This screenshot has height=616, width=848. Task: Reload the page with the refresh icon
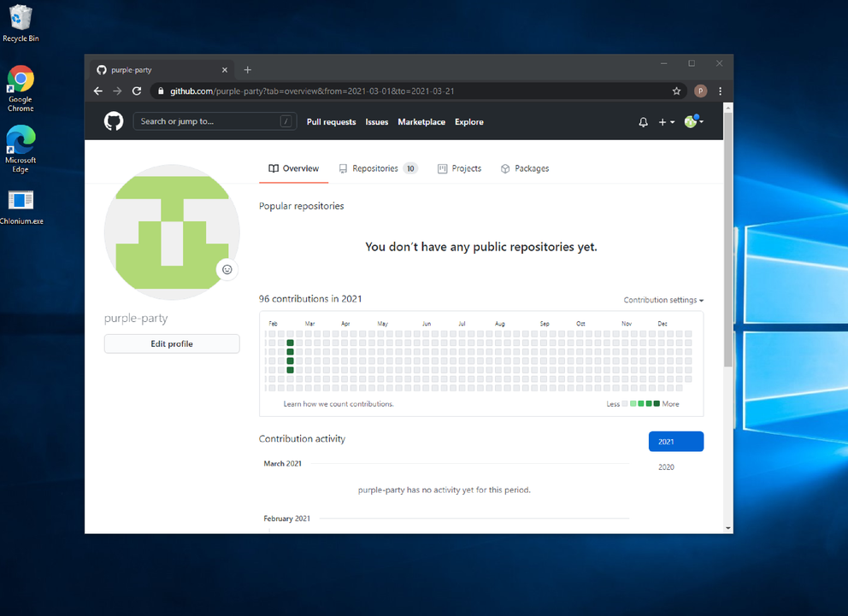click(137, 91)
